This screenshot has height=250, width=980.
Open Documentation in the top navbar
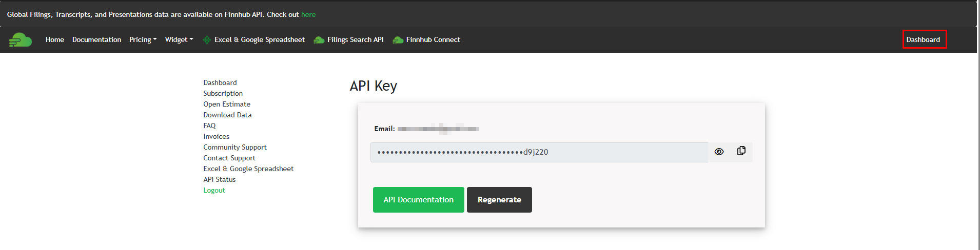tap(96, 39)
